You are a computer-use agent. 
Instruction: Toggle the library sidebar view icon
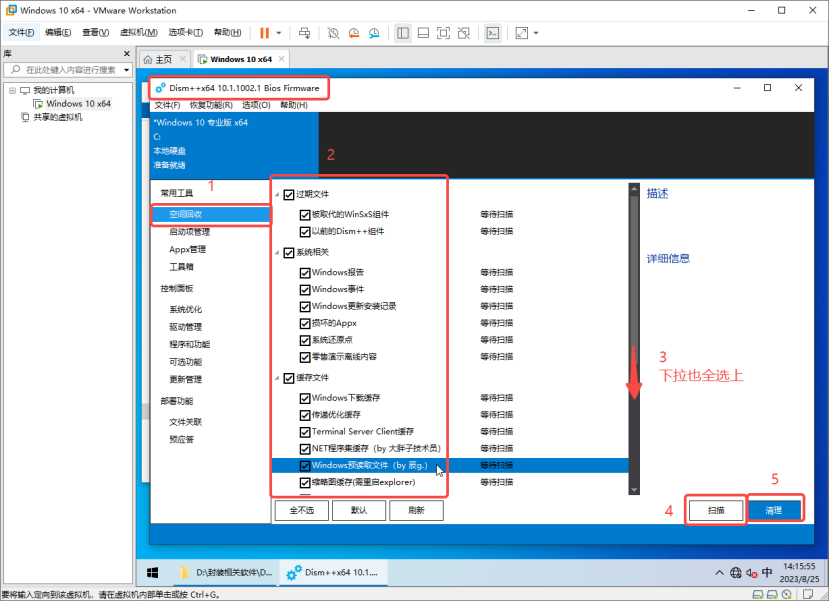(x=403, y=33)
